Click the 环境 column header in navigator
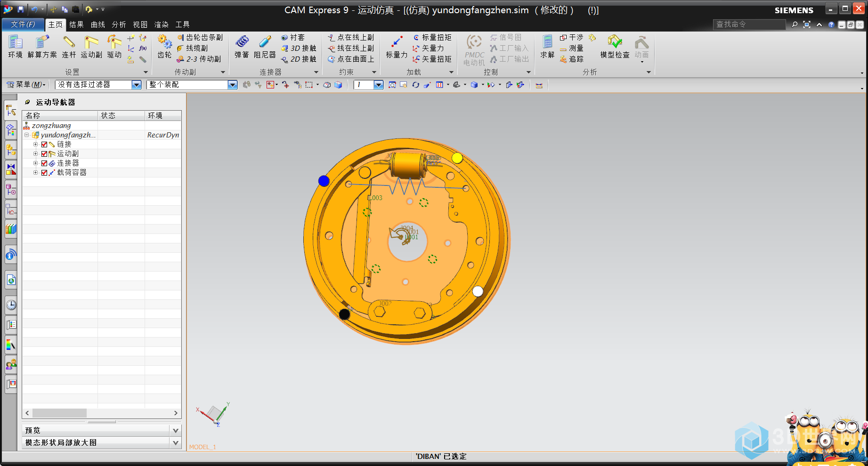868x466 pixels. [163, 115]
